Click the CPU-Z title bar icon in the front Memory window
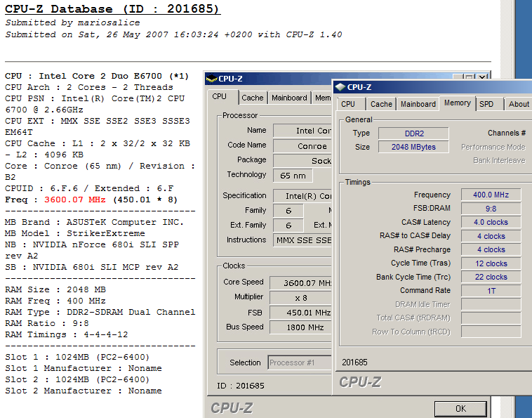The height and width of the screenshot is (418, 532). click(340, 87)
